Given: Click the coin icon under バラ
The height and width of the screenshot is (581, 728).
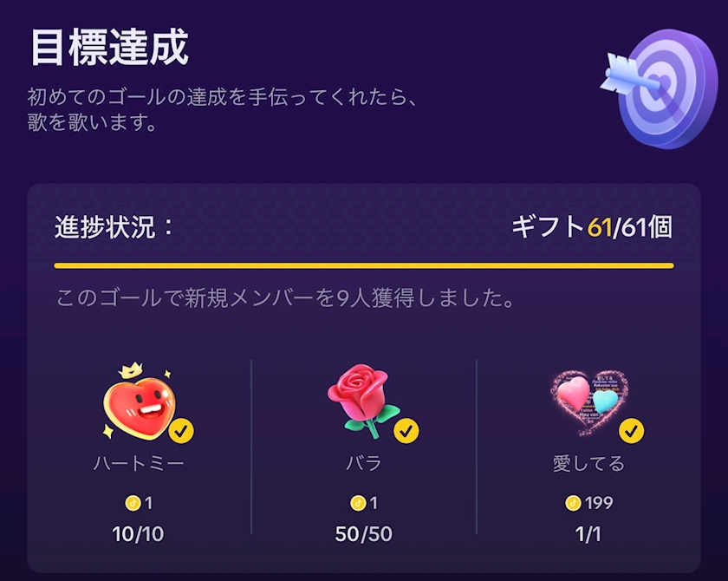Looking at the screenshot, I should [x=358, y=503].
